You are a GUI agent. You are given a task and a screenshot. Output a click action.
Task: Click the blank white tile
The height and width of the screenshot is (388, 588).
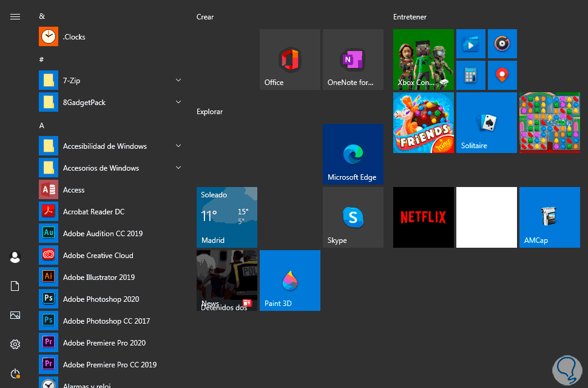pos(487,217)
